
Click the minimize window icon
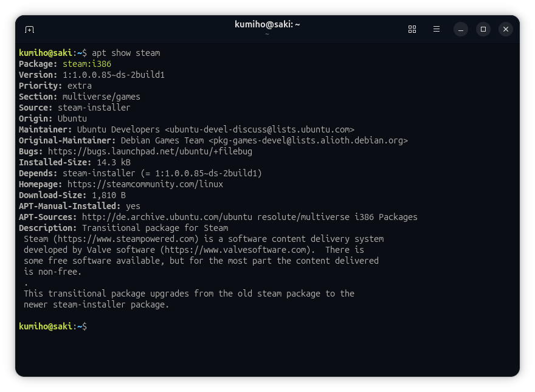point(461,29)
